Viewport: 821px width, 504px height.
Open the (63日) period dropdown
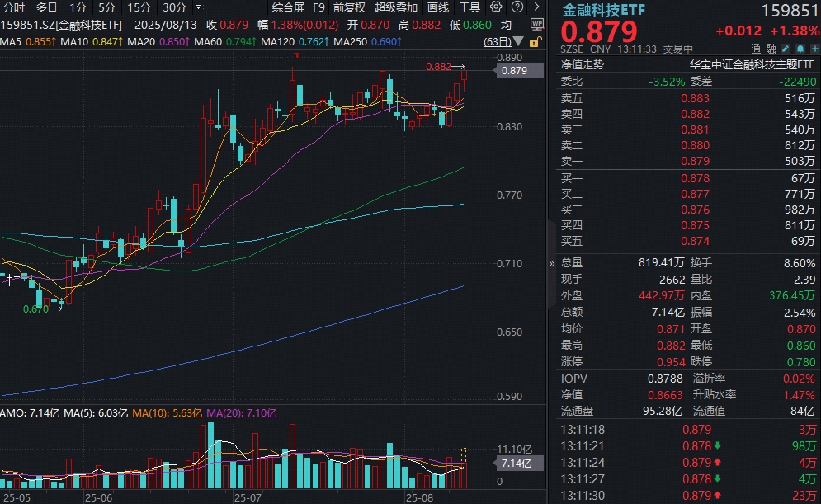point(498,41)
